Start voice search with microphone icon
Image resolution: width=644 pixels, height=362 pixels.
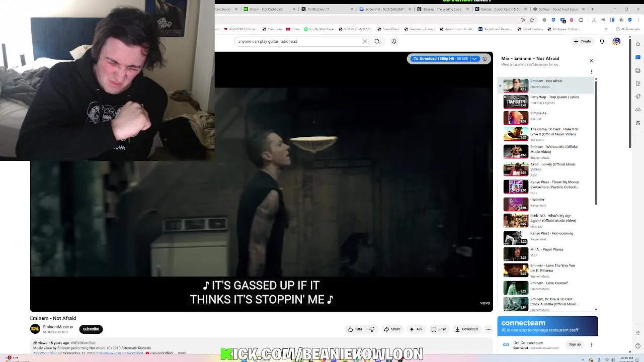click(x=394, y=41)
